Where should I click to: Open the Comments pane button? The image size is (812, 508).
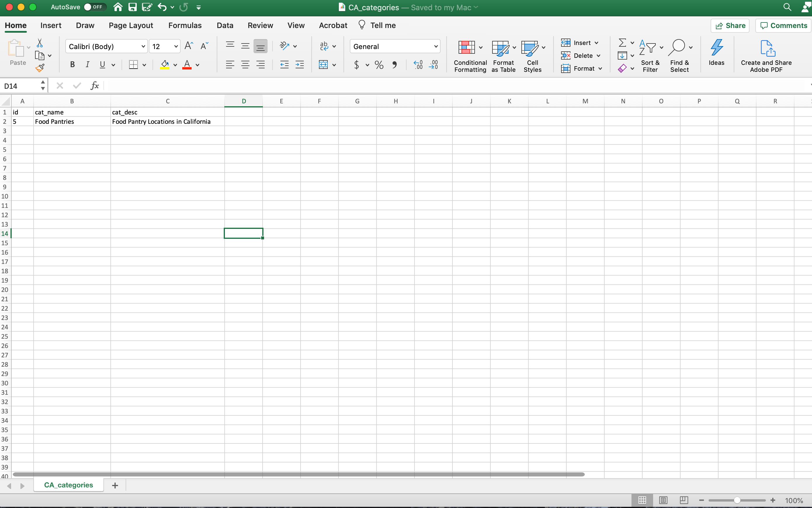[x=783, y=25]
